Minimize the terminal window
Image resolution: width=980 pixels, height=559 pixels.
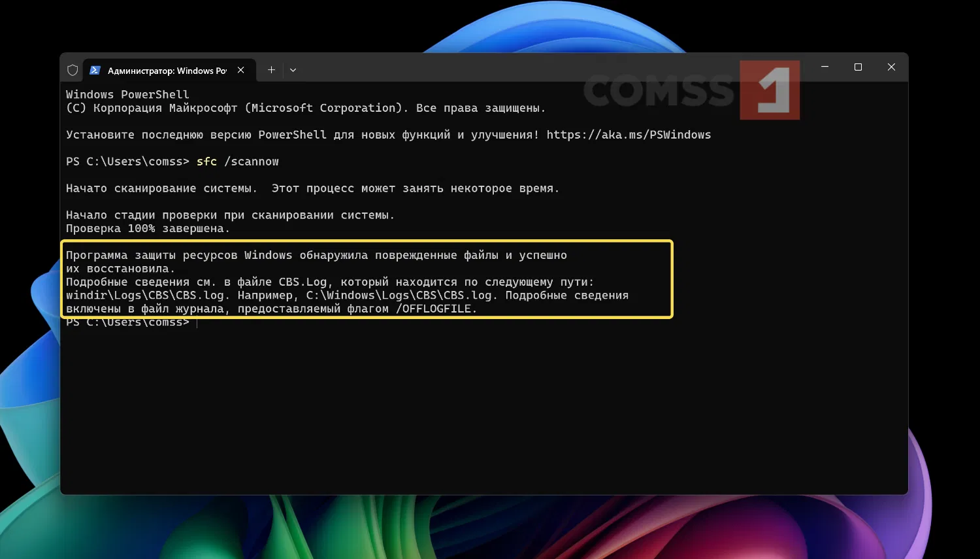pyautogui.click(x=825, y=67)
